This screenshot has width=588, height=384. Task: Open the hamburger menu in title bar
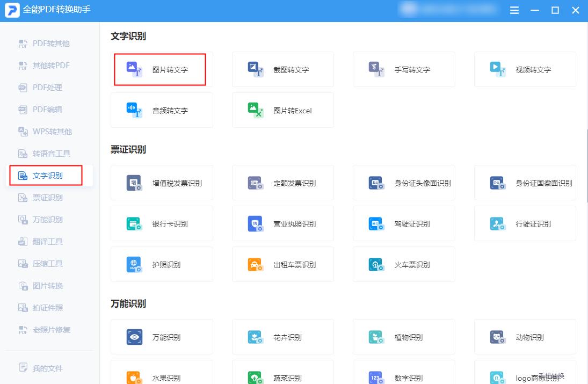click(x=514, y=10)
